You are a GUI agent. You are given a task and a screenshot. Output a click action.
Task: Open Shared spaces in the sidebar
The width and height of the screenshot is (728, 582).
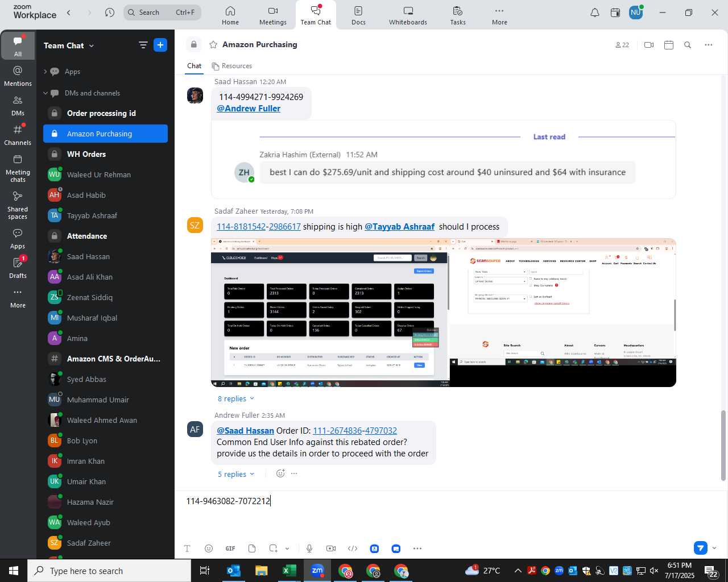18,205
